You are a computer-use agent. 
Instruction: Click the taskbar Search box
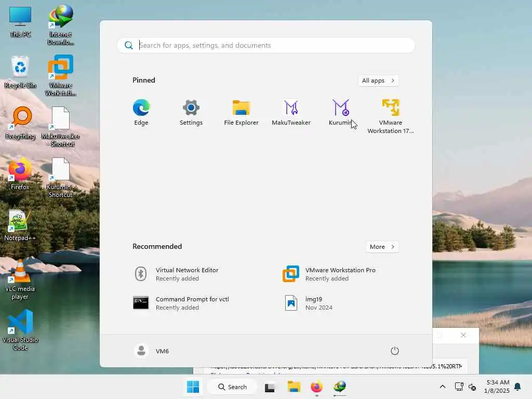[232, 387]
